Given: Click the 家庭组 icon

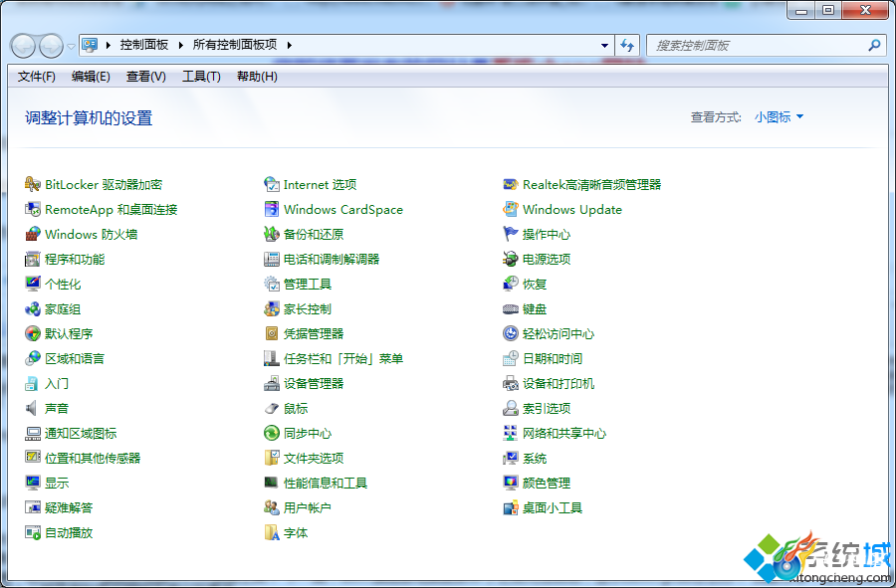Looking at the screenshot, I should point(33,308).
